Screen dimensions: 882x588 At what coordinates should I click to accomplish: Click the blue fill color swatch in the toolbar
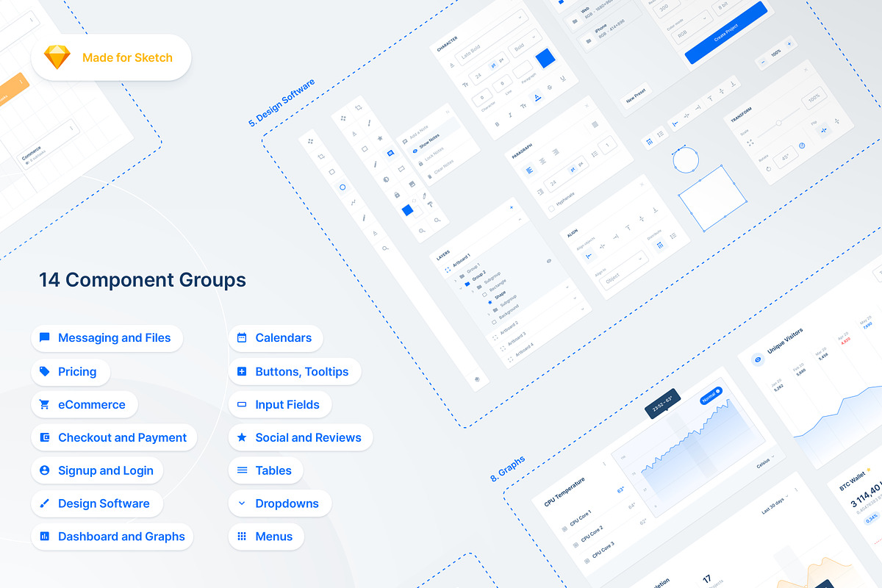pyautogui.click(x=408, y=209)
